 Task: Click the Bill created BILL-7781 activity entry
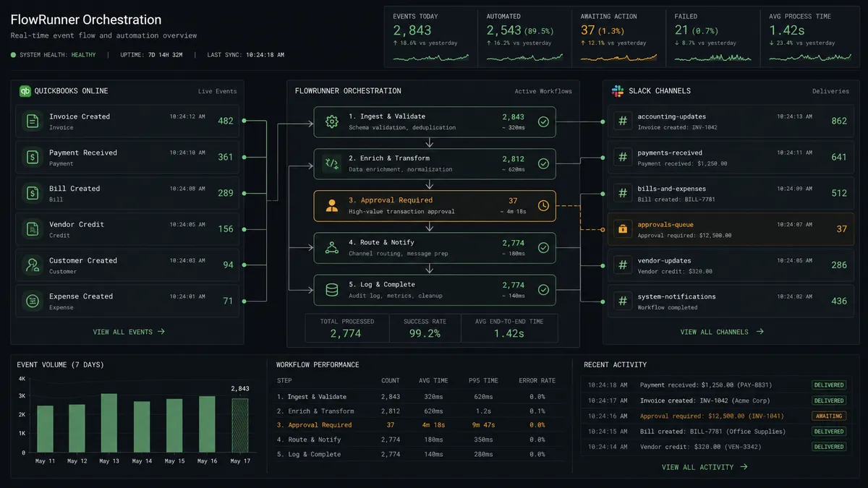pos(716,432)
